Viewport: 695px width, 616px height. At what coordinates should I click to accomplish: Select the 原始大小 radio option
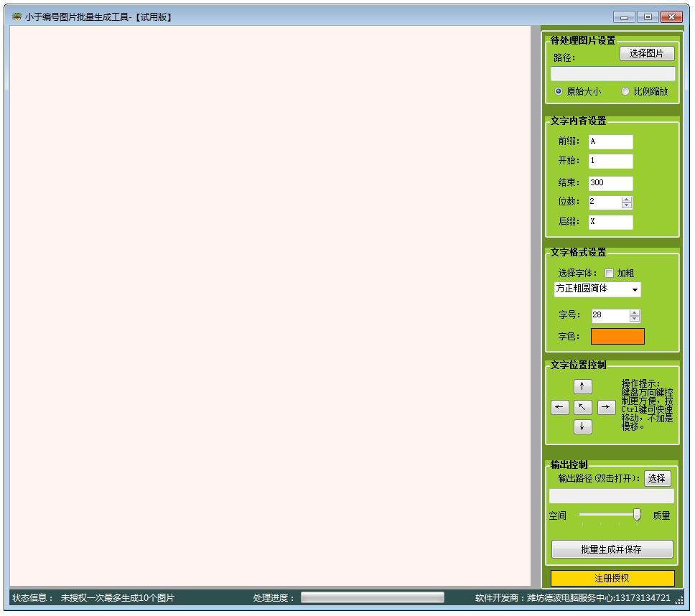point(578,91)
